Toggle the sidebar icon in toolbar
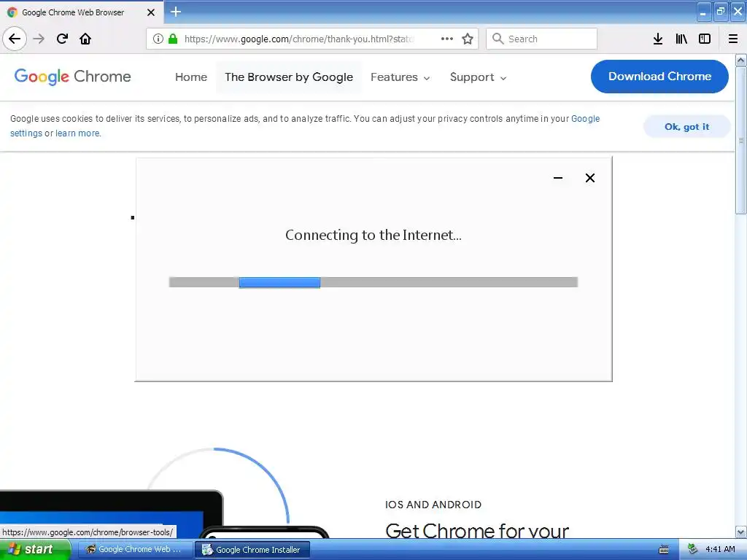The height and width of the screenshot is (560, 747). (705, 39)
